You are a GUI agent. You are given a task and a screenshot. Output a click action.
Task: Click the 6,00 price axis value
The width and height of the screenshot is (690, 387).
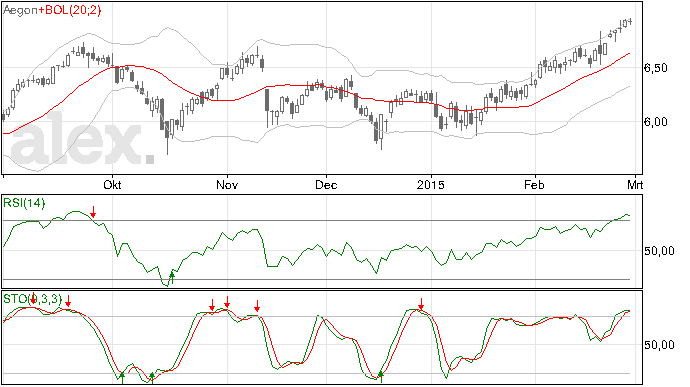tap(656, 122)
